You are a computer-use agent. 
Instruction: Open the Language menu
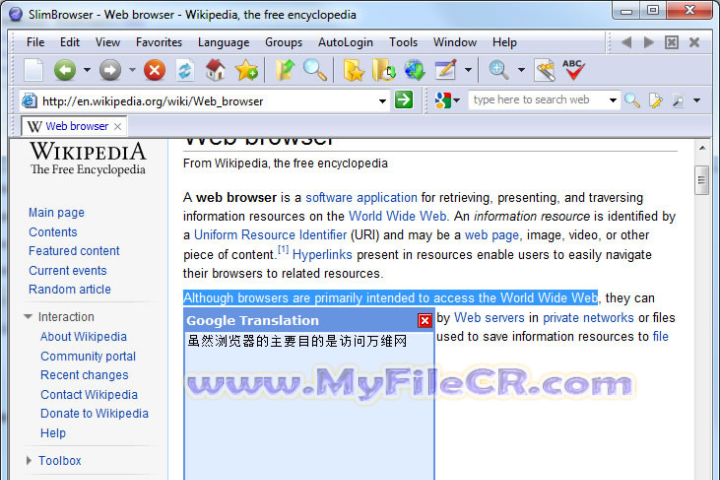(224, 42)
